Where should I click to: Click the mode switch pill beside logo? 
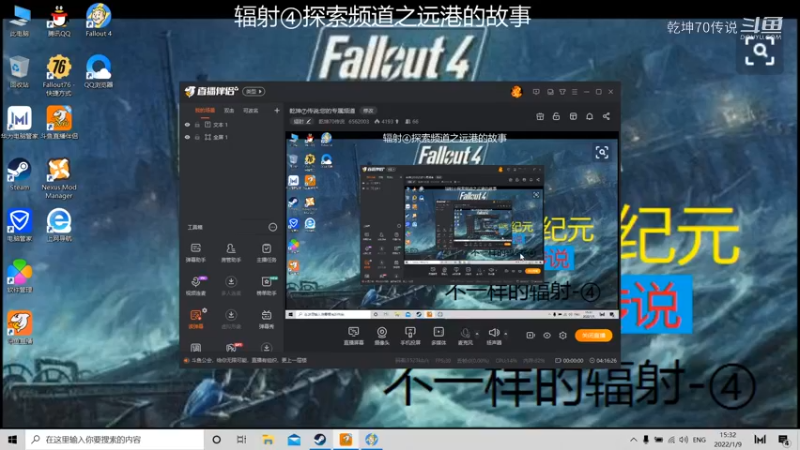coord(254,91)
